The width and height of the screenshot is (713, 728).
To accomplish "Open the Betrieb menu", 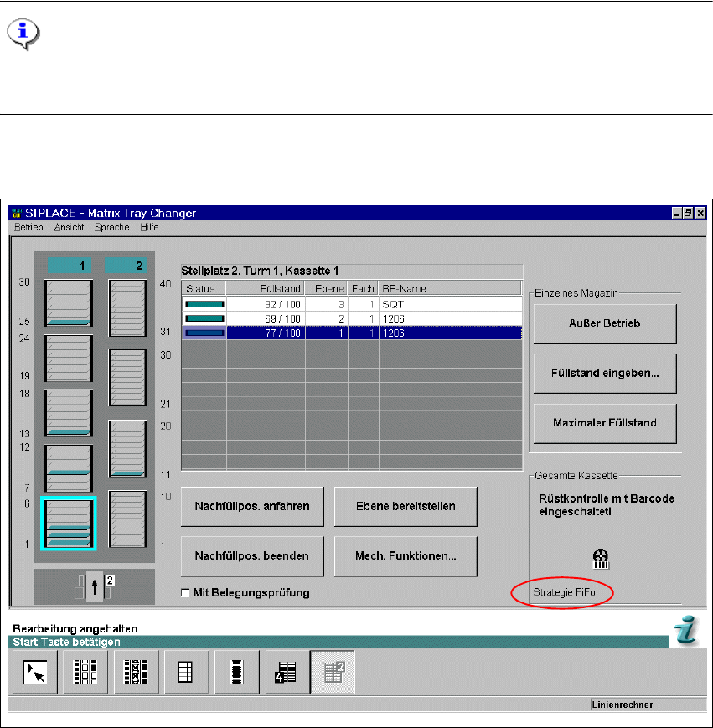I will (x=28, y=227).
